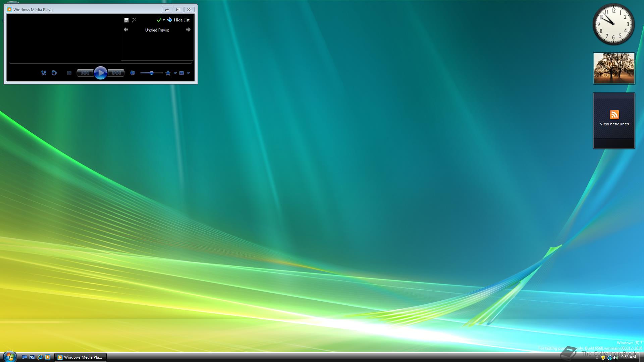Toggle repeat in Windows Media Player
Screen dimensions: 644x362
(54, 73)
